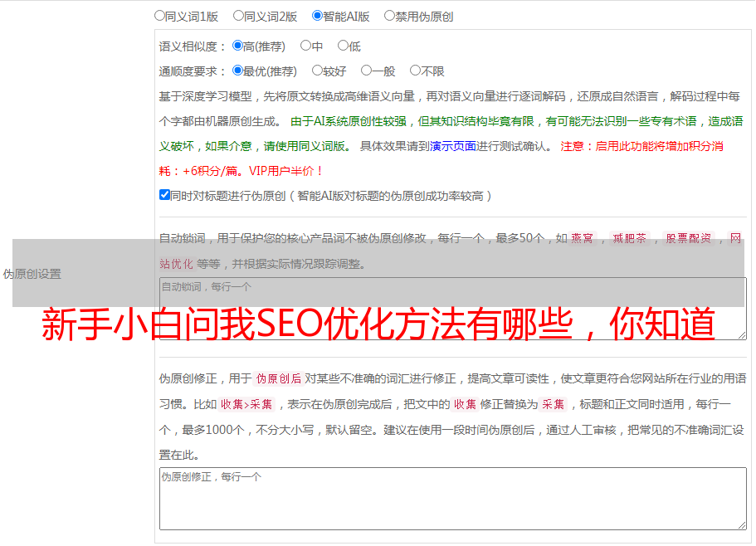
Task: Toggle 同时对标题进行伪原创 checkbox
Action: coord(164,195)
